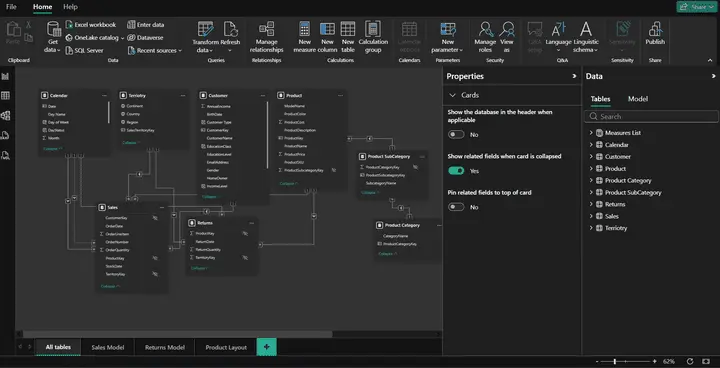Collapse the Data pane
Viewport: 720px width, 368px height.
pos(714,76)
